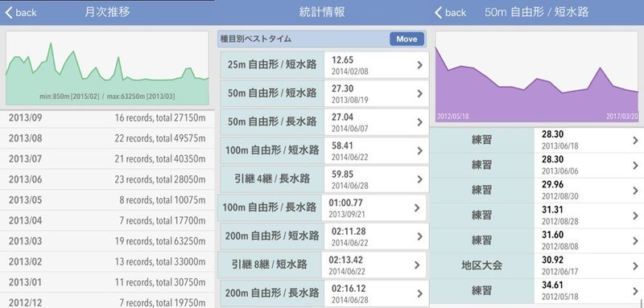644x308 pixels.
Task: Open chevron for 練習 record 31.31
Action: (x=636, y=216)
